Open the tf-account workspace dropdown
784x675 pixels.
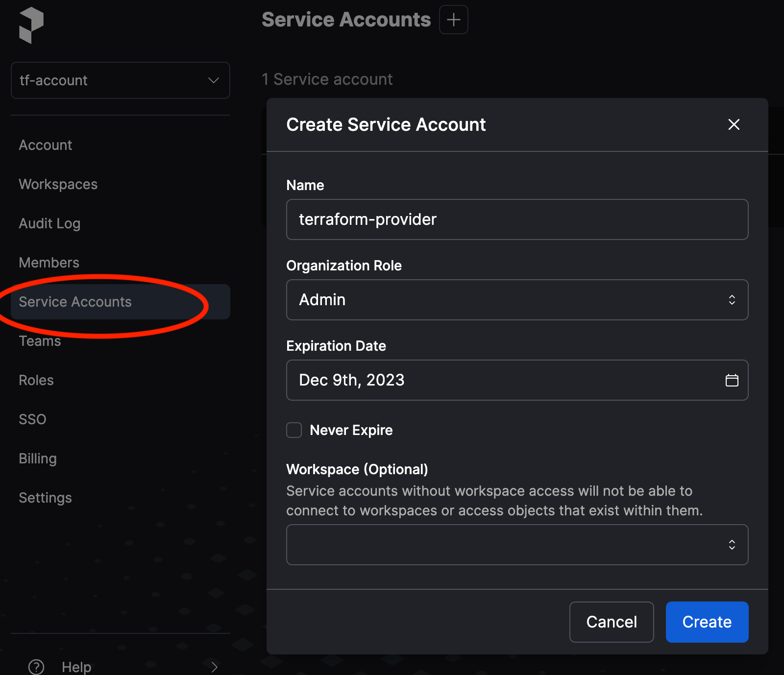[120, 80]
